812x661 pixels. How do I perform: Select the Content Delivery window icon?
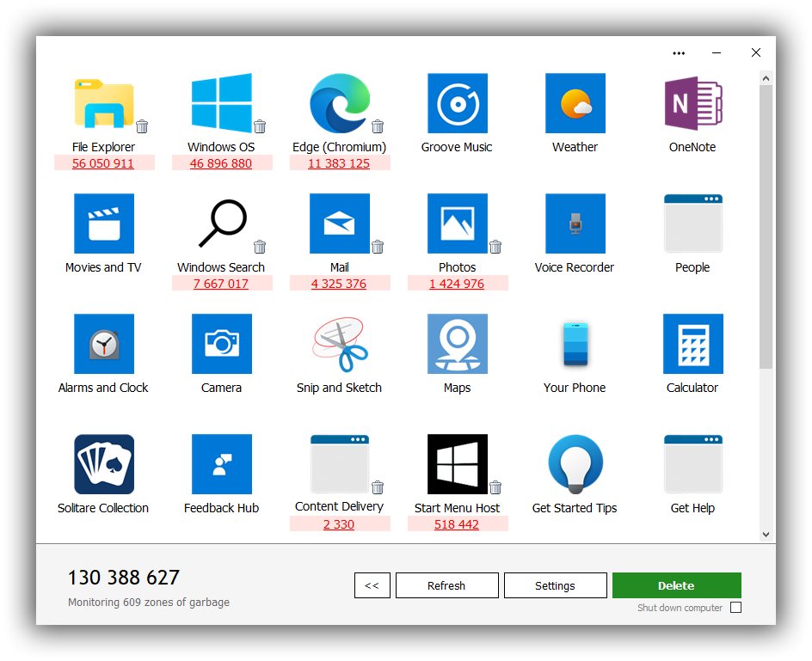pos(340,464)
